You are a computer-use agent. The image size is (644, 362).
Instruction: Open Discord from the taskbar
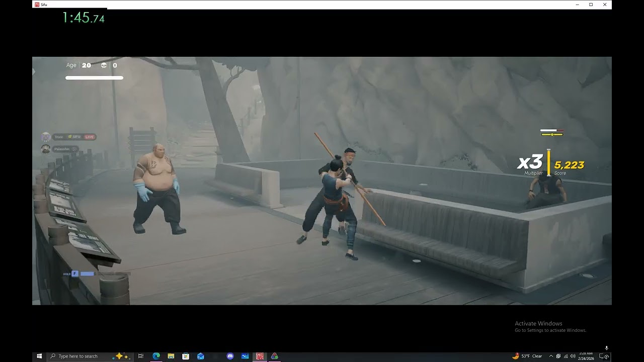click(x=230, y=356)
